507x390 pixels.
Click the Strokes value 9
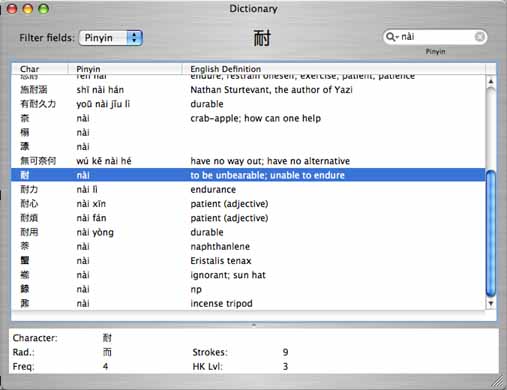coord(285,352)
